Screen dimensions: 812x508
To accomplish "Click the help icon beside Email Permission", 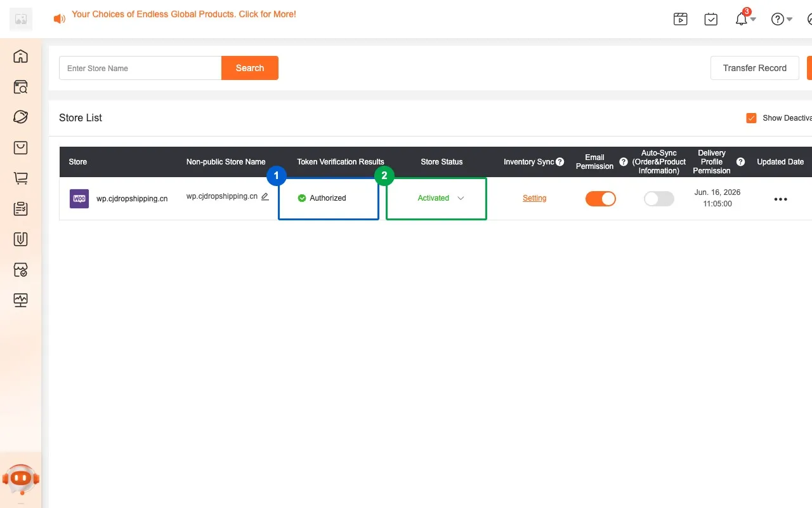I will (624, 162).
